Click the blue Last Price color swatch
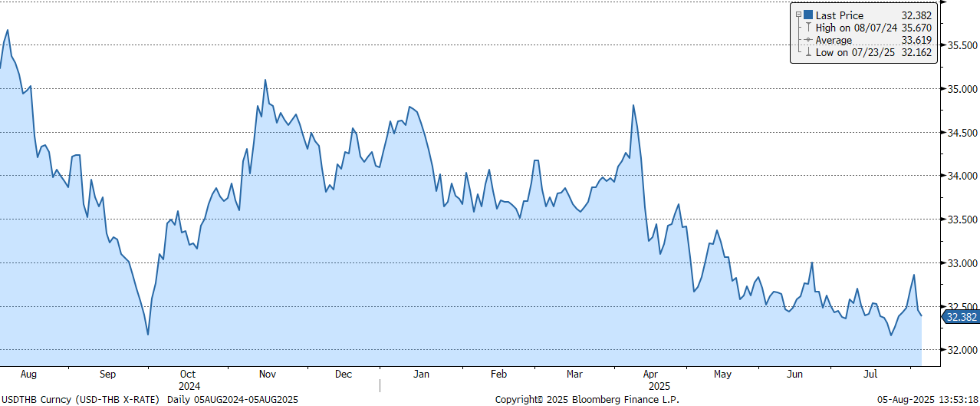This screenshot has width=980, height=406. 808,15
